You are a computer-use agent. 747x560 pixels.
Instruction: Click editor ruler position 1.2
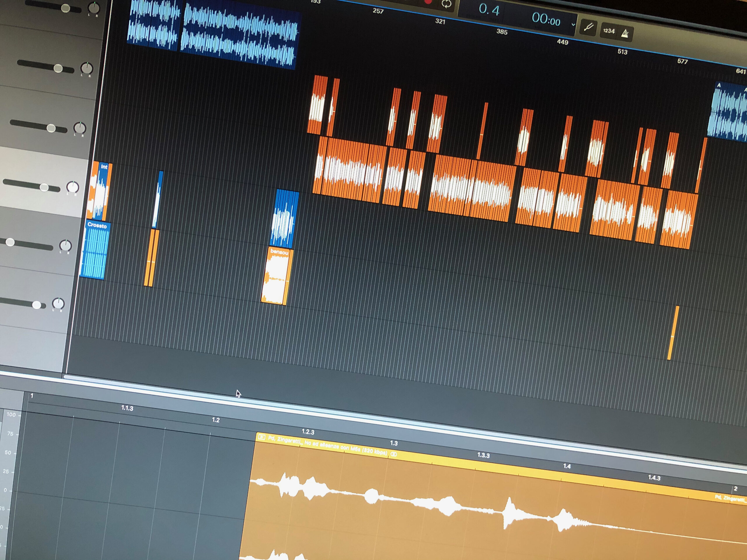click(216, 420)
